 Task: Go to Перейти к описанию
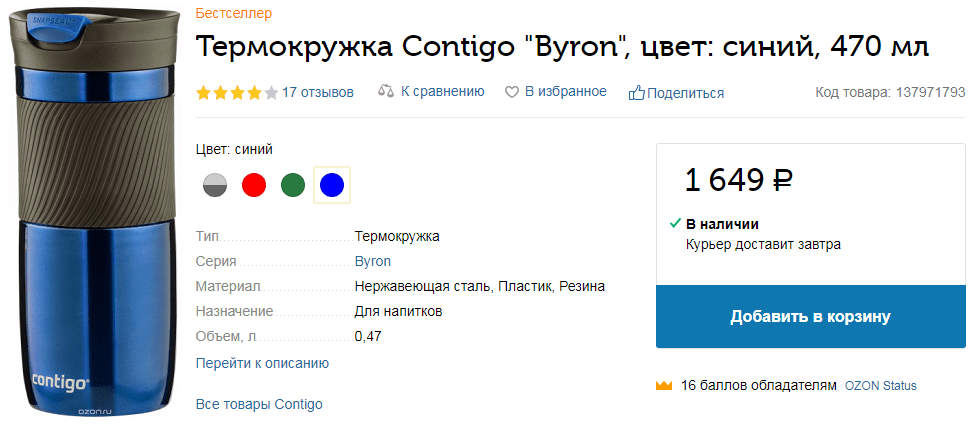click(x=262, y=363)
